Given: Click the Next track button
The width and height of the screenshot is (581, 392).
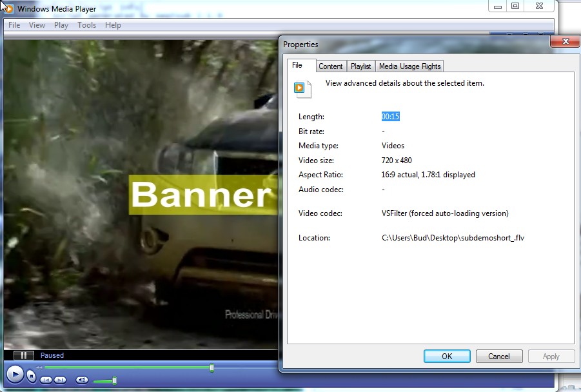Looking at the screenshot, I should (60, 380).
